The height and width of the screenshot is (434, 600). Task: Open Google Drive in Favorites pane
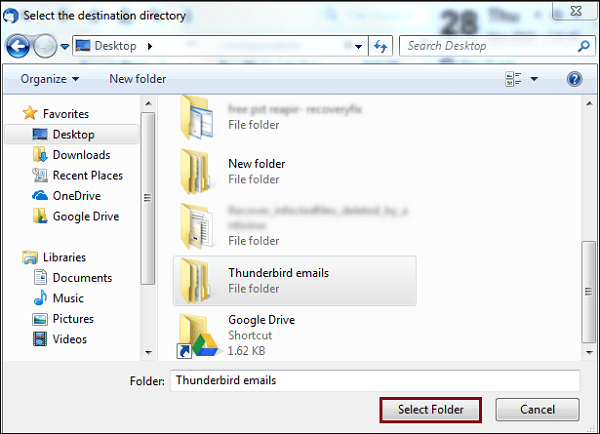86,217
